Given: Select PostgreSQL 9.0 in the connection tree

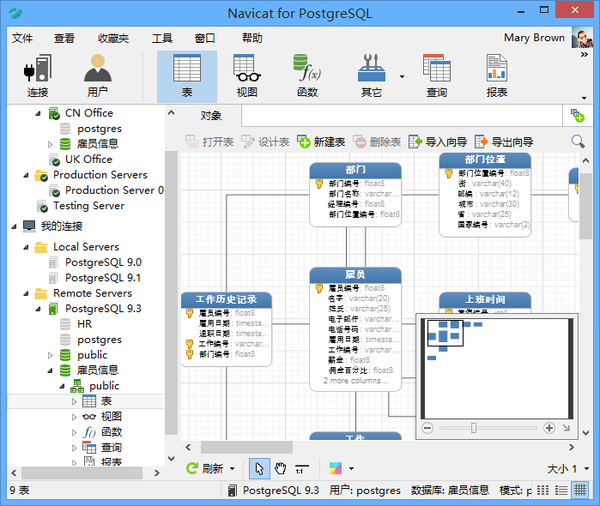Looking at the screenshot, I should [103, 262].
